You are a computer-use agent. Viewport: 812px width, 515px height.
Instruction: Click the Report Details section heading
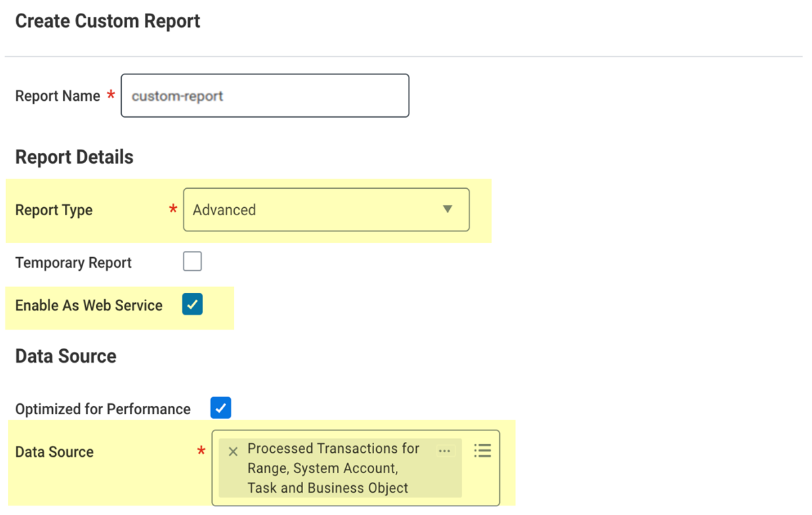click(x=74, y=157)
